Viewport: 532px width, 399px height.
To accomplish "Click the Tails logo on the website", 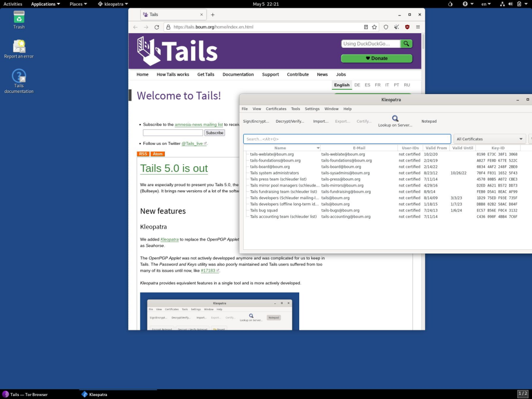I will coord(177,51).
